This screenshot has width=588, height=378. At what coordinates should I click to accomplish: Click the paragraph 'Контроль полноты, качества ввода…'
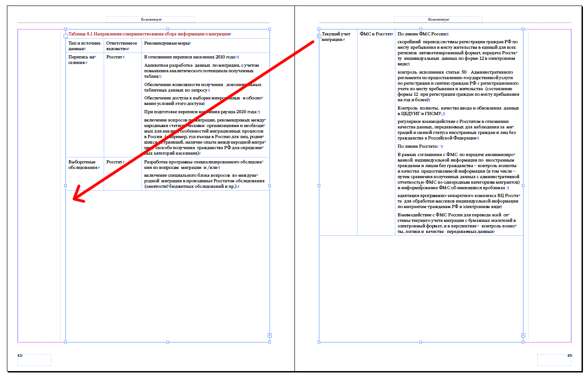click(459, 110)
